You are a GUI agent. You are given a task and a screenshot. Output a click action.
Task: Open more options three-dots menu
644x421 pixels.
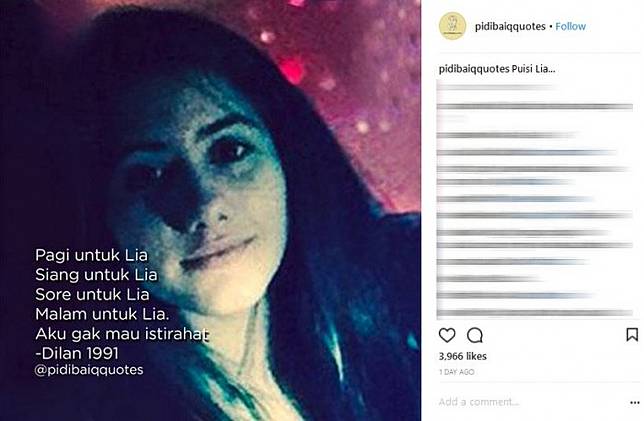(x=635, y=403)
